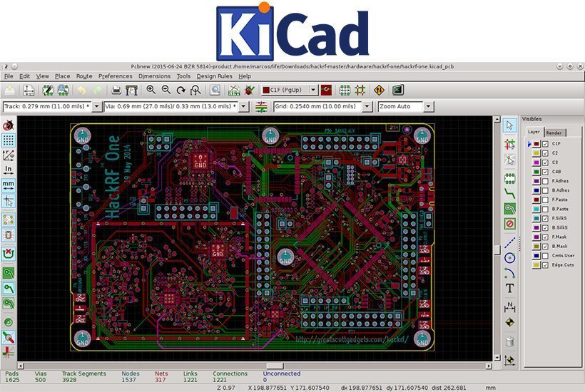Toggle F.SilkS layer checkbox
The width and height of the screenshot is (585, 392).
(x=545, y=218)
